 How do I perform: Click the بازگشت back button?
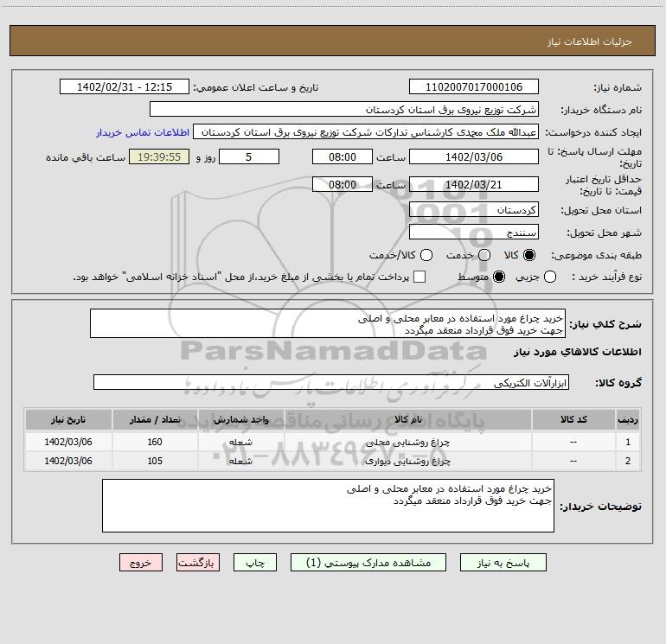tap(198, 563)
